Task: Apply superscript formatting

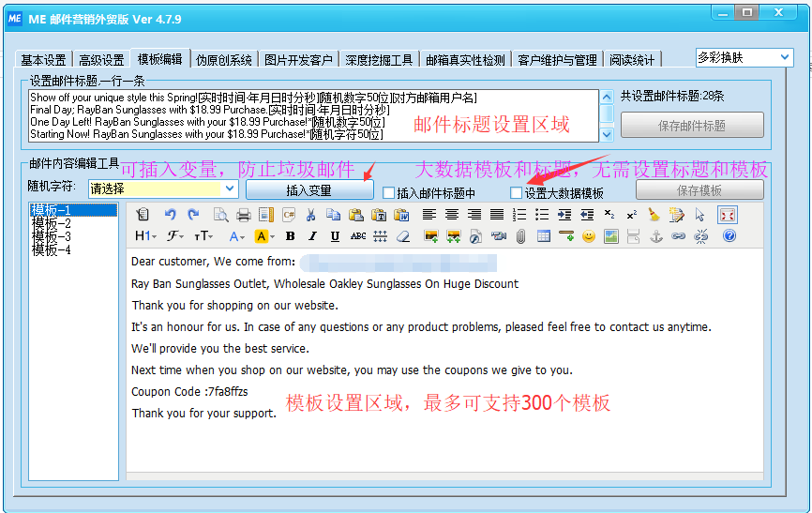Action: pyautogui.click(x=632, y=215)
